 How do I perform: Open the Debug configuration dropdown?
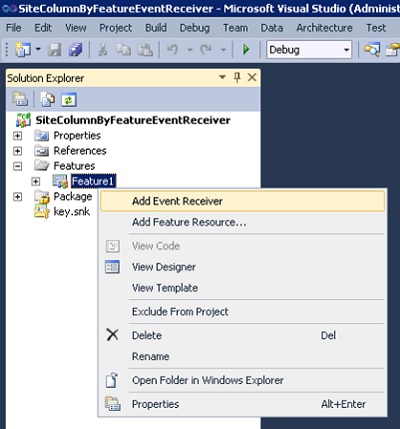click(x=309, y=50)
